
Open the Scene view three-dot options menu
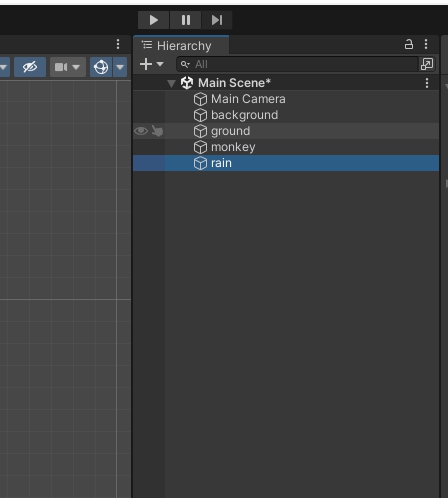tap(118, 44)
